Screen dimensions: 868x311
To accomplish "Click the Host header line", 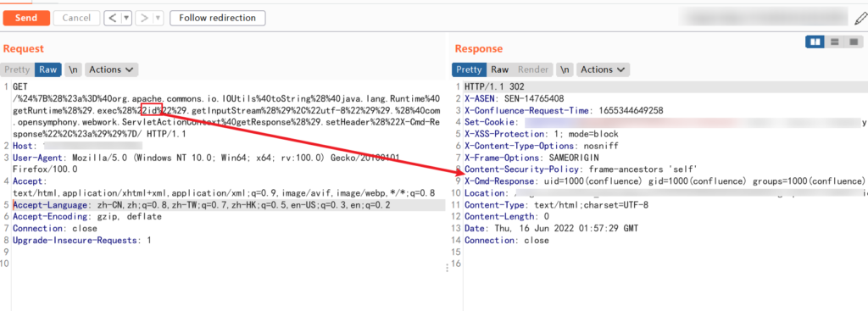I will tap(77, 146).
